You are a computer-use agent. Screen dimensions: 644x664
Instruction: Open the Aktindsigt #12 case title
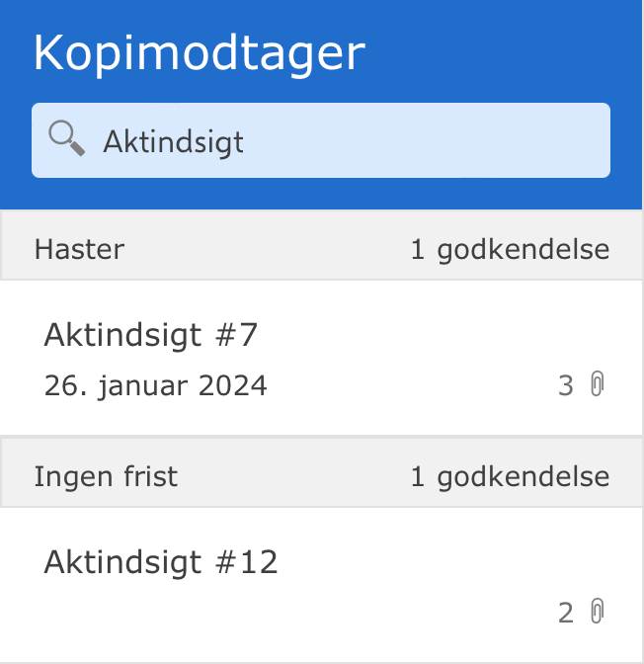161,562
